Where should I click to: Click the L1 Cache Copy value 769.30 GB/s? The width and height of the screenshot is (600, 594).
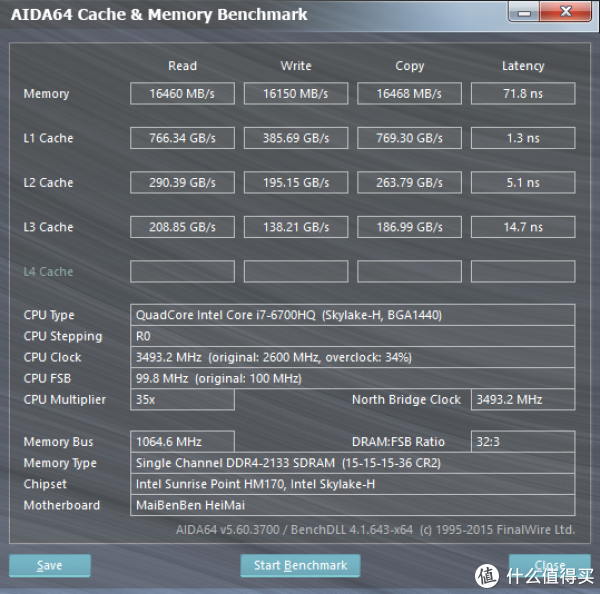pos(409,138)
